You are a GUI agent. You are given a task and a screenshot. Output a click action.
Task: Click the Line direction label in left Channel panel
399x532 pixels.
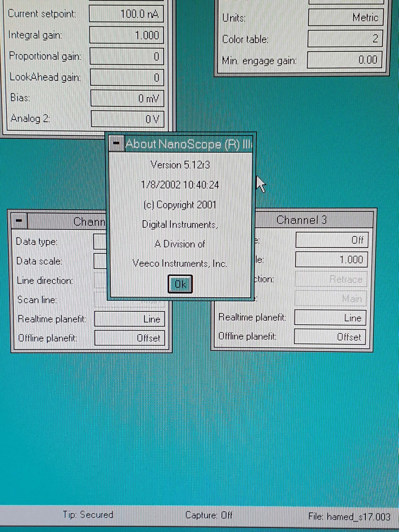(45, 280)
